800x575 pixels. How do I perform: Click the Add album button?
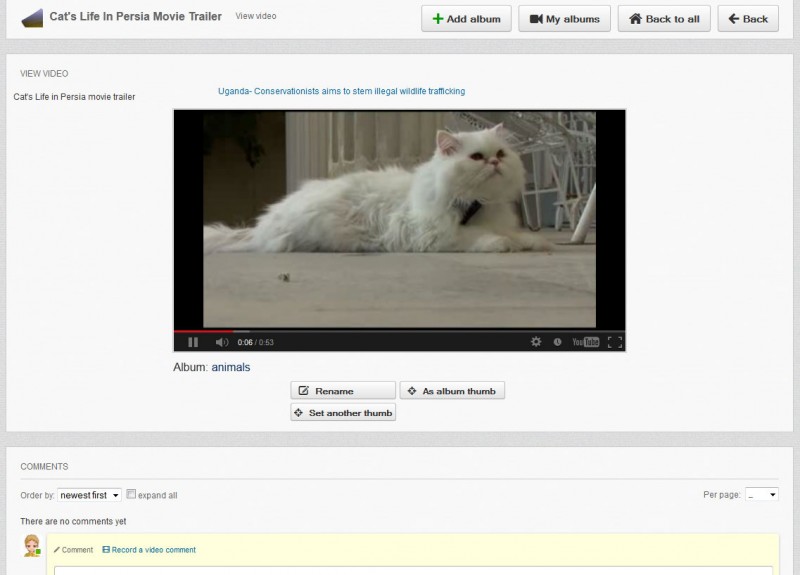pyautogui.click(x=466, y=19)
